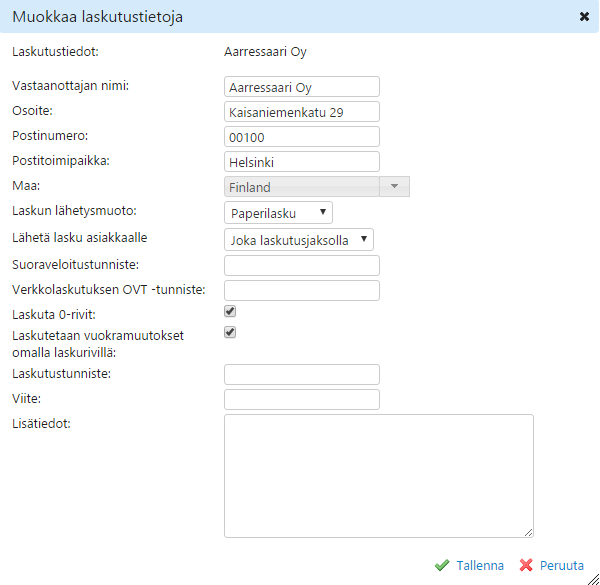Click the Laskutustunniste input field
Screen dimensions: 600x585
(302, 374)
